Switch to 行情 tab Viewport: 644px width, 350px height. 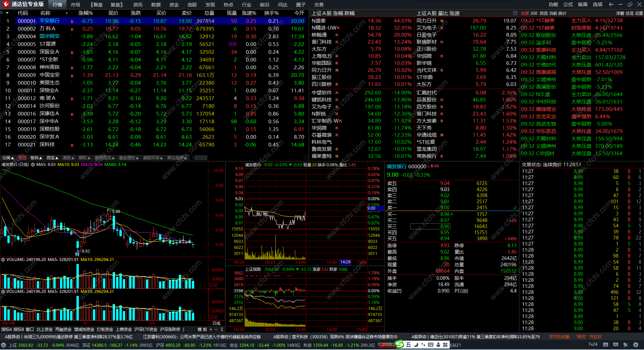tap(57, 5)
